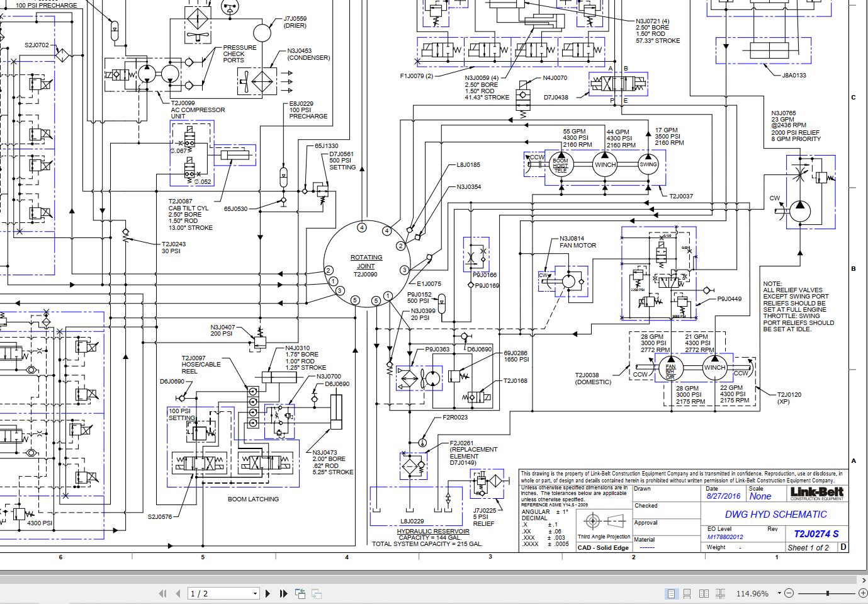The width and height of the screenshot is (868, 604).
Task: Click the SWING pump symbol
Action: [x=648, y=164]
